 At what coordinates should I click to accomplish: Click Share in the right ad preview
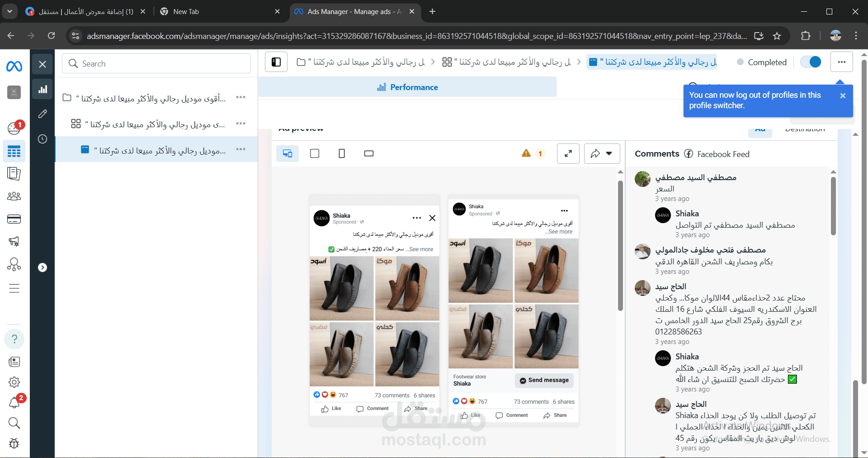point(555,415)
